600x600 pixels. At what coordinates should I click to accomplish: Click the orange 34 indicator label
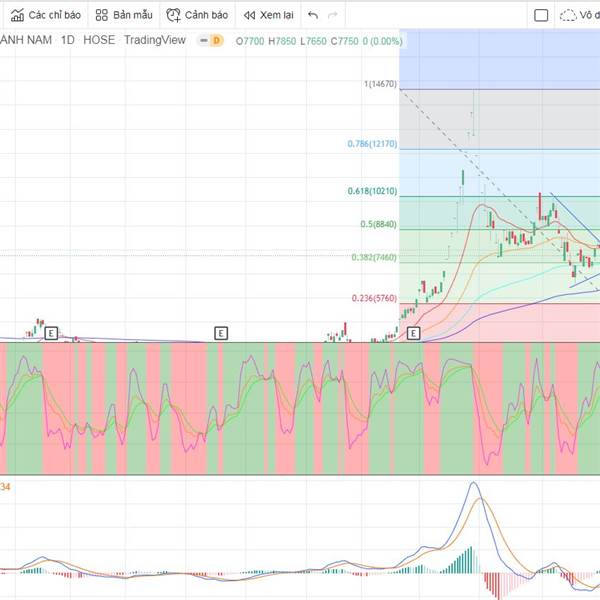click(5, 487)
